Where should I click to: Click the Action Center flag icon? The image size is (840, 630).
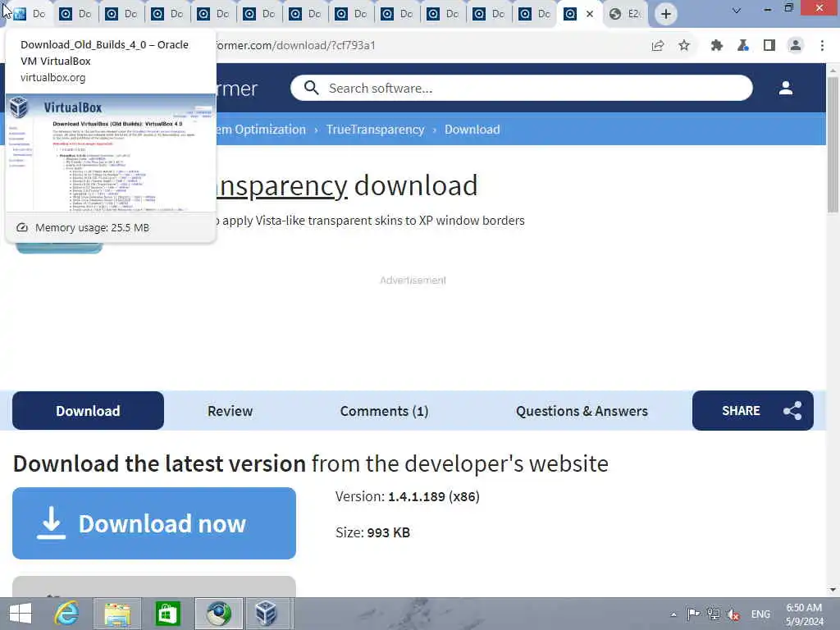tap(693, 614)
